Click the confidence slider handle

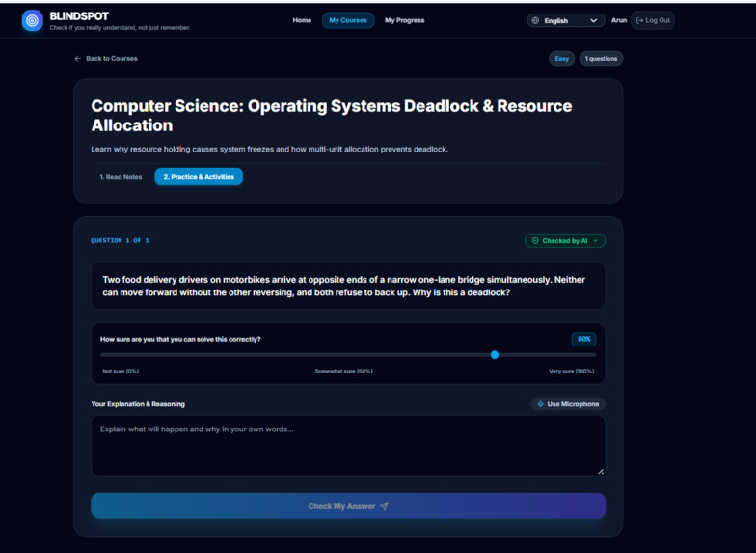click(x=495, y=355)
